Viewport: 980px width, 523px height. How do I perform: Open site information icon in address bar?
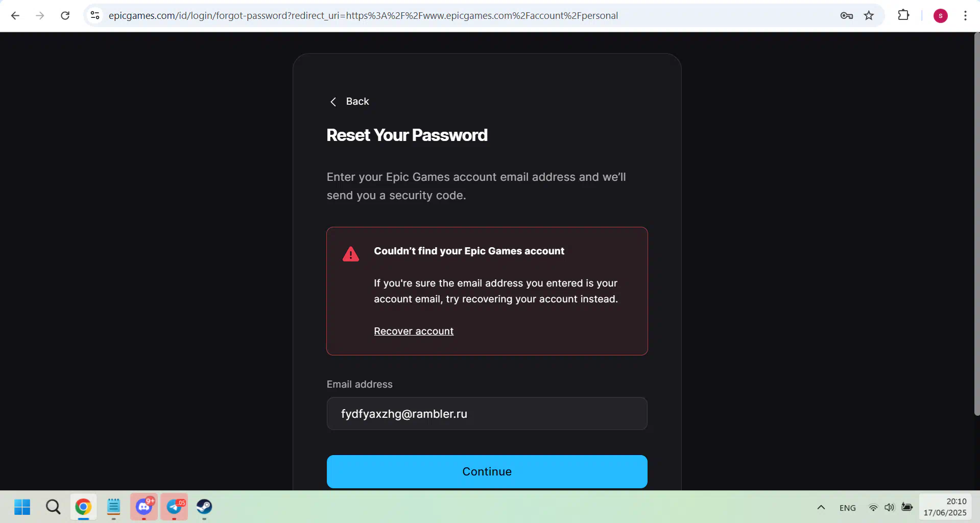point(95,15)
